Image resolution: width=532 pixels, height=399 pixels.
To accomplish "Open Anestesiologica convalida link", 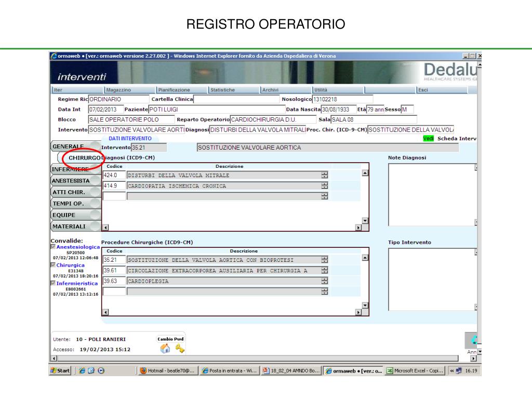I will pos(78,247).
